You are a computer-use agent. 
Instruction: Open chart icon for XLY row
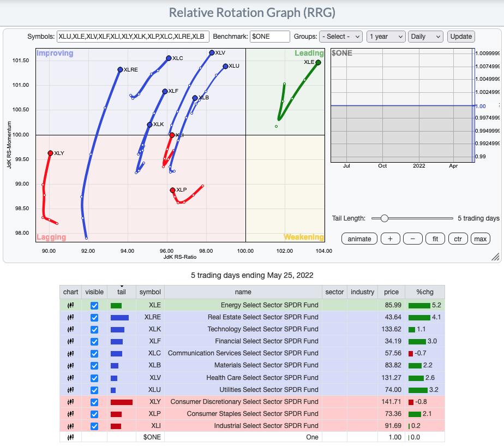click(x=70, y=402)
